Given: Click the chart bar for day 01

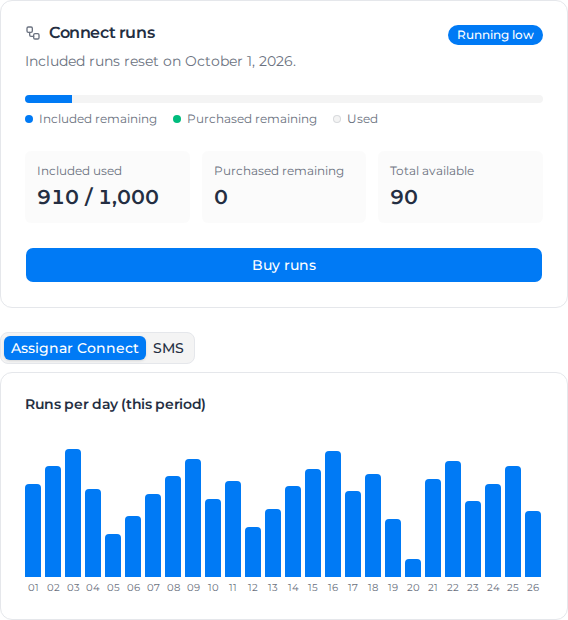Looking at the screenshot, I should click(33, 530).
